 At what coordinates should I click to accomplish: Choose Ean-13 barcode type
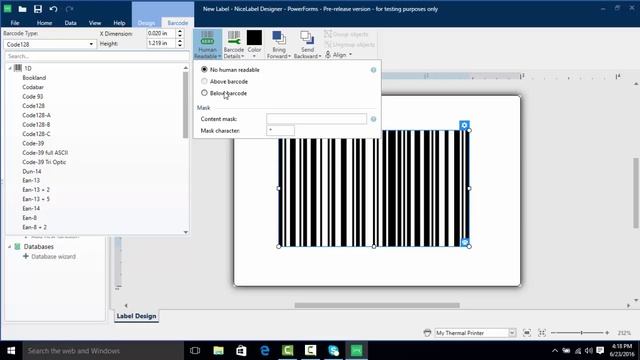click(x=31, y=180)
